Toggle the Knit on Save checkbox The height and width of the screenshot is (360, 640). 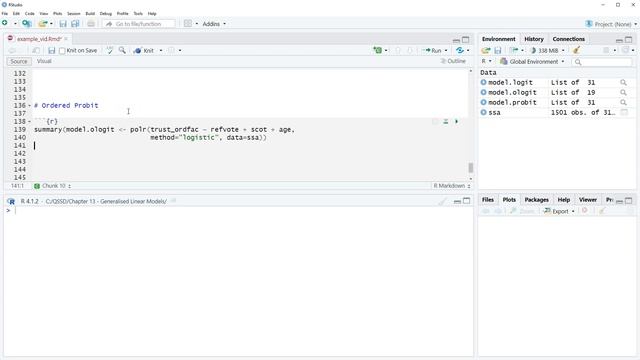click(62, 51)
